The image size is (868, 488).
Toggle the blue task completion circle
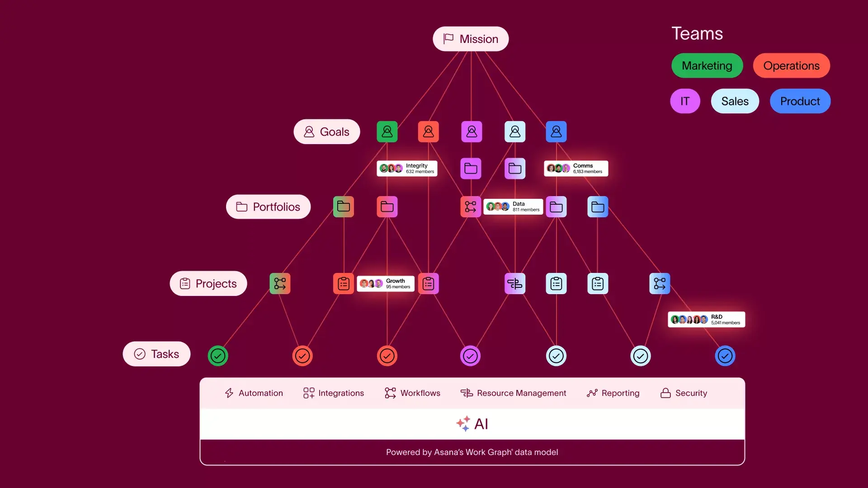(x=725, y=356)
